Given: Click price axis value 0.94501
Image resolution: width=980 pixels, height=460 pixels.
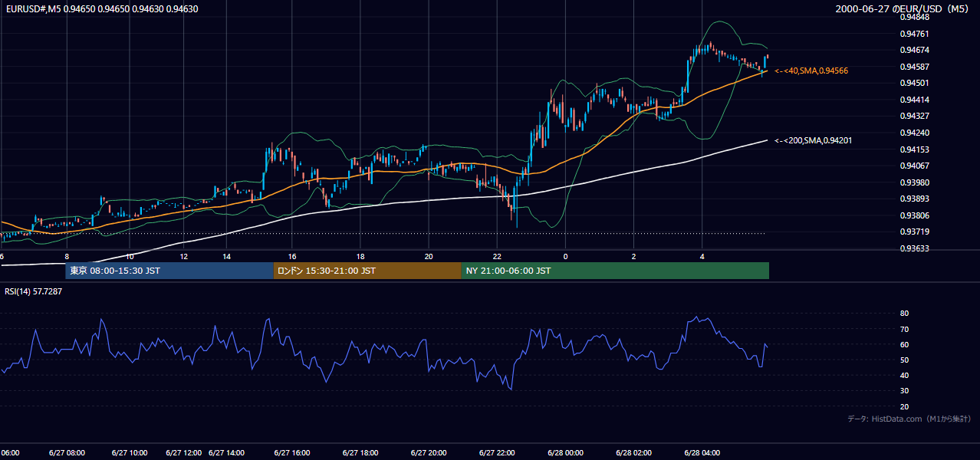Looking at the screenshot, I should (x=914, y=84).
